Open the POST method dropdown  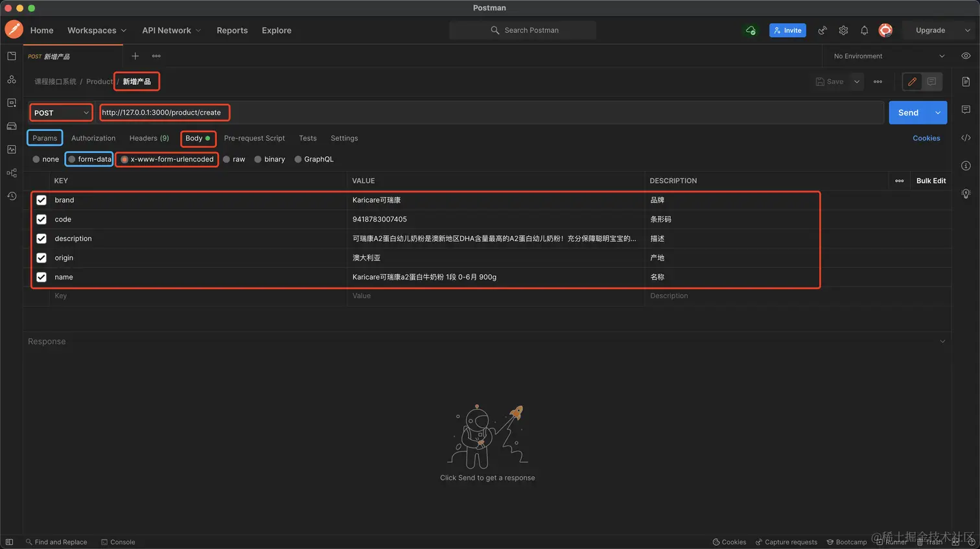[61, 113]
